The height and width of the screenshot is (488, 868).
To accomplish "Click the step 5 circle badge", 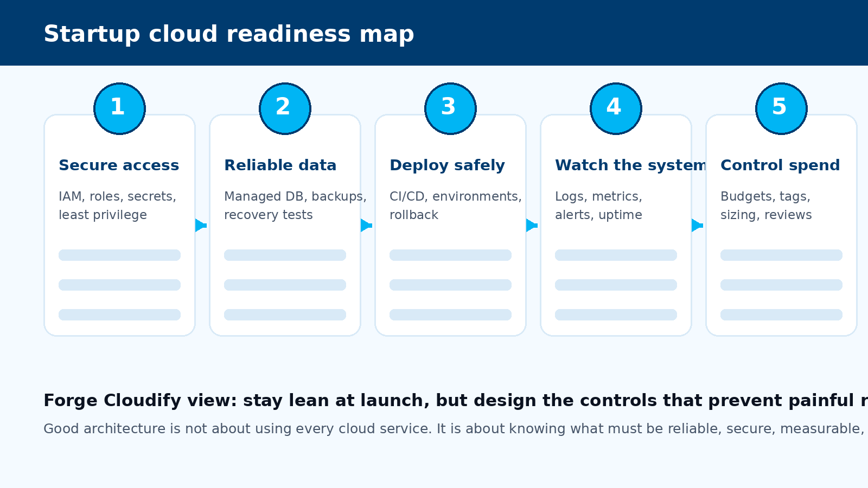I will [781, 108].
